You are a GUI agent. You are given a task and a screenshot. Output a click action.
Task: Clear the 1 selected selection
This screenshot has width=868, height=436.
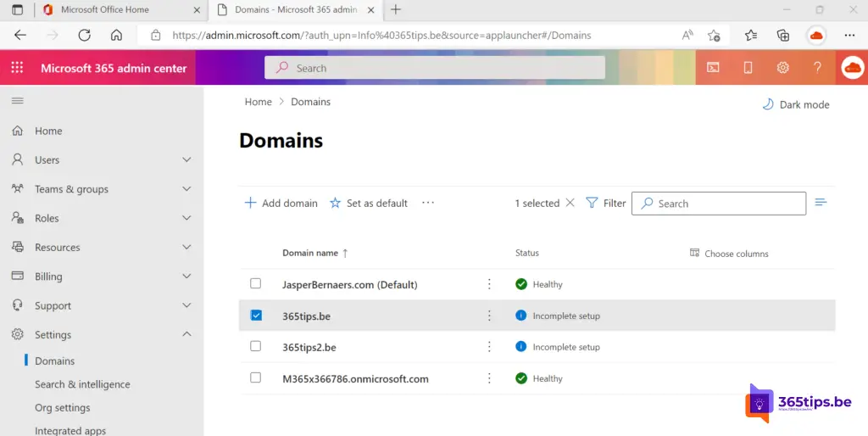(x=570, y=203)
